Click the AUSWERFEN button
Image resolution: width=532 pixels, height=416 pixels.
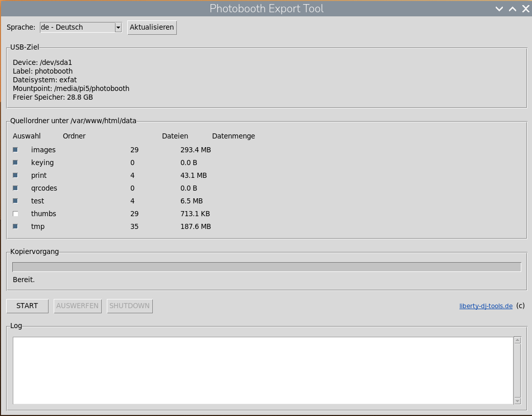(78, 306)
